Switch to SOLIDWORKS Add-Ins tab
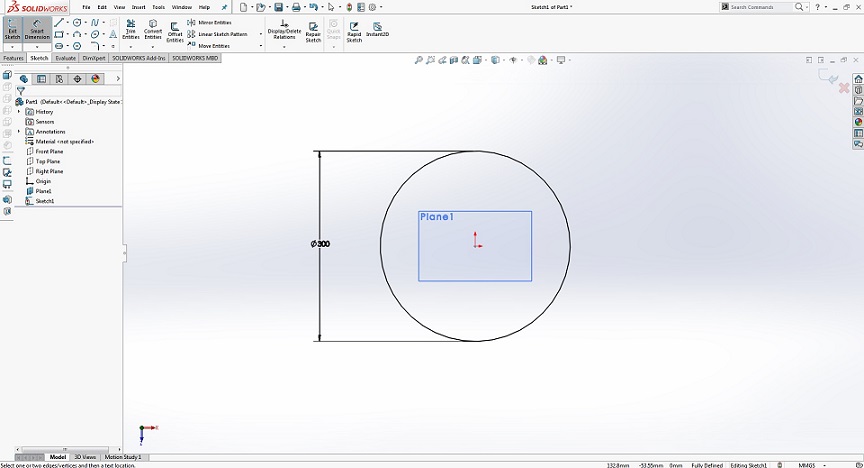This screenshot has width=864, height=468. (x=139, y=58)
